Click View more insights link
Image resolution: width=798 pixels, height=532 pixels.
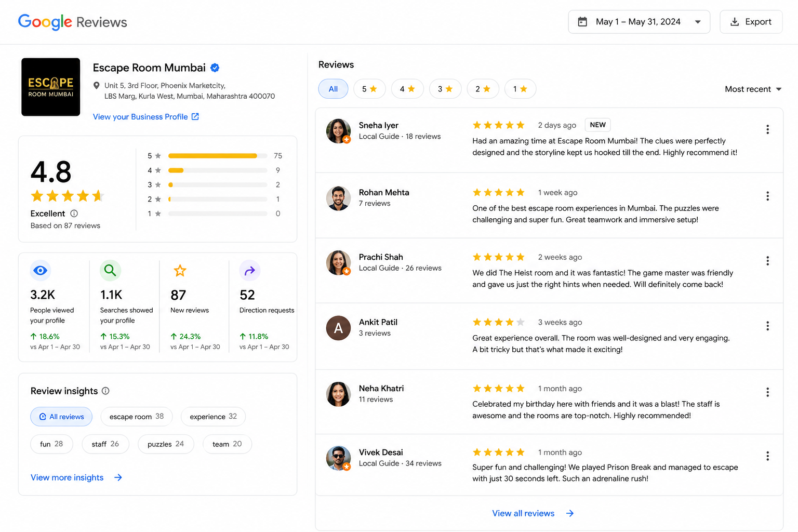[x=76, y=477]
